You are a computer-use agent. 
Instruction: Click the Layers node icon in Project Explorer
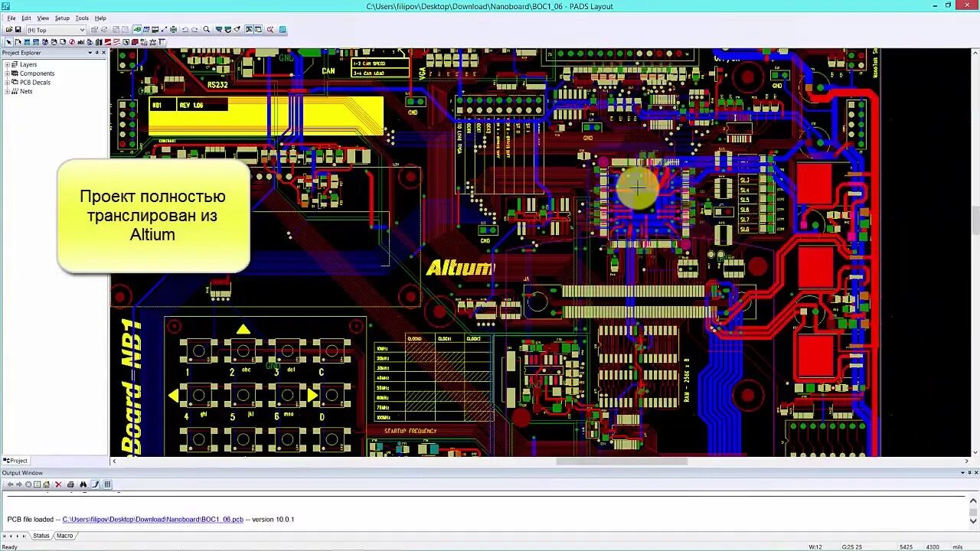coord(15,64)
